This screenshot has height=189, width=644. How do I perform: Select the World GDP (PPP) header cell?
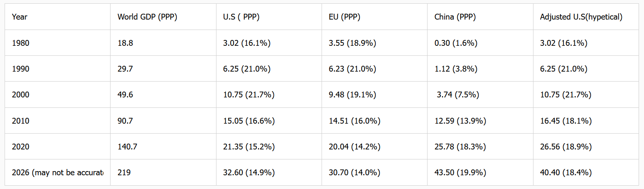pos(163,17)
